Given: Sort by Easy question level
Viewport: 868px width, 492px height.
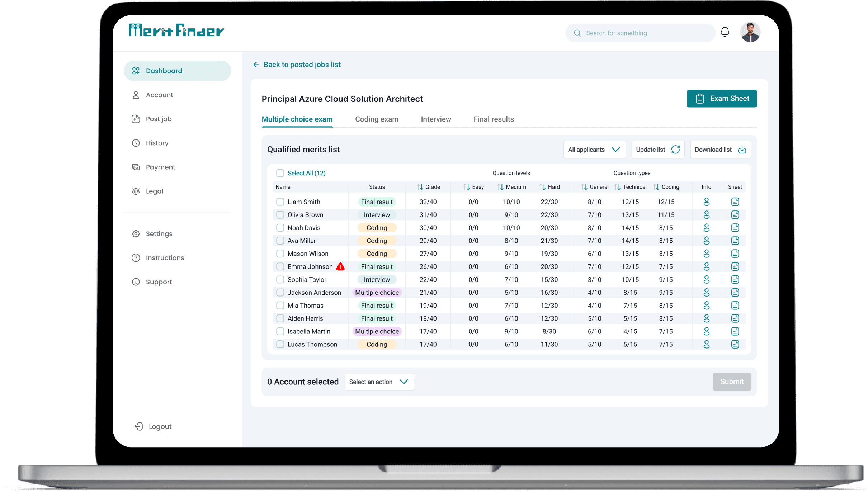Looking at the screenshot, I should click(x=466, y=187).
